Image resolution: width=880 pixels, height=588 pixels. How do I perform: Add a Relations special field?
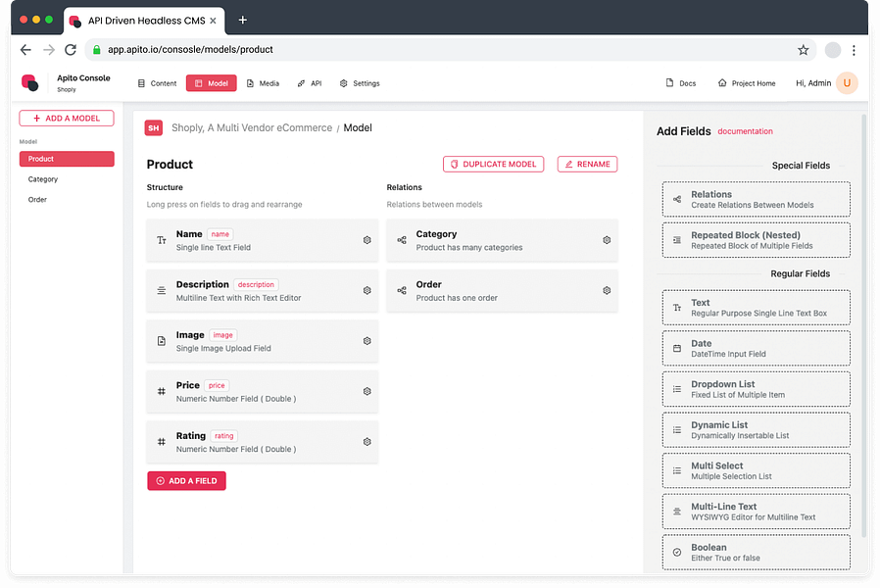tap(756, 199)
